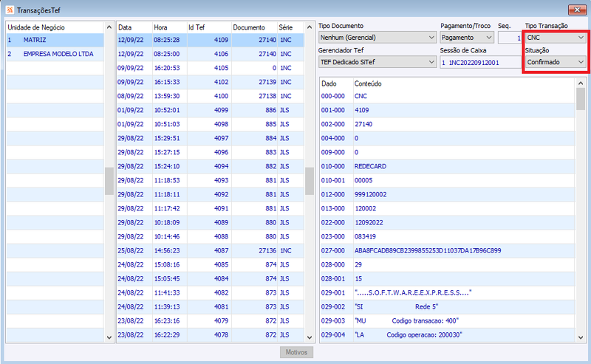Viewport: 591px width, 364px height.
Task: Click the 12092022 date content row
Action: coord(448,223)
